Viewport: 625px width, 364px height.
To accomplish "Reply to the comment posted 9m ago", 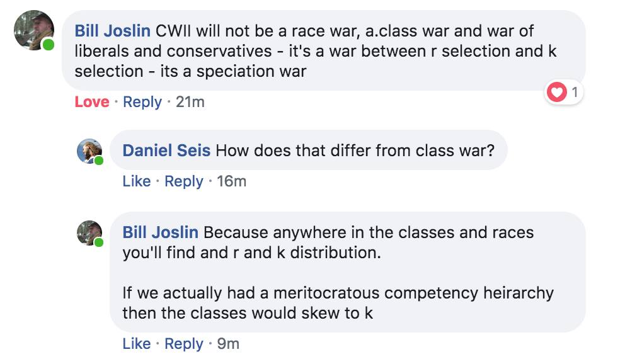I will [x=183, y=344].
